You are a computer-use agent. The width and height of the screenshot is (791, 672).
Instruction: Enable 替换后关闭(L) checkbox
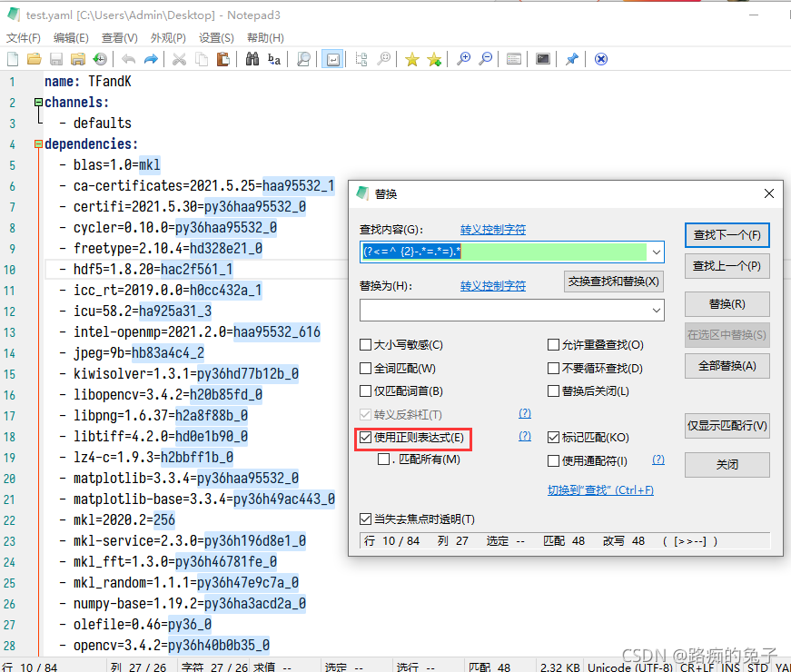553,391
